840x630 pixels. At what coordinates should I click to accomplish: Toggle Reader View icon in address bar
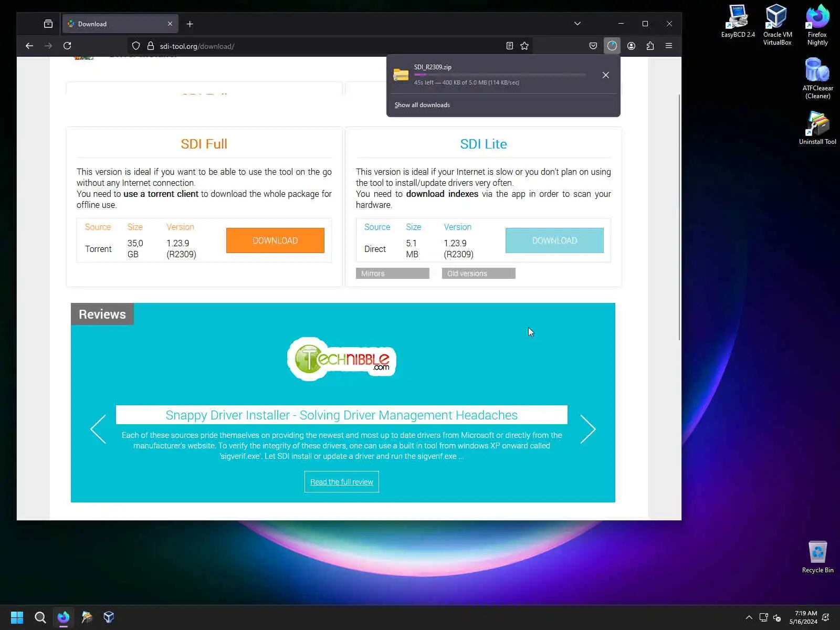click(509, 46)
